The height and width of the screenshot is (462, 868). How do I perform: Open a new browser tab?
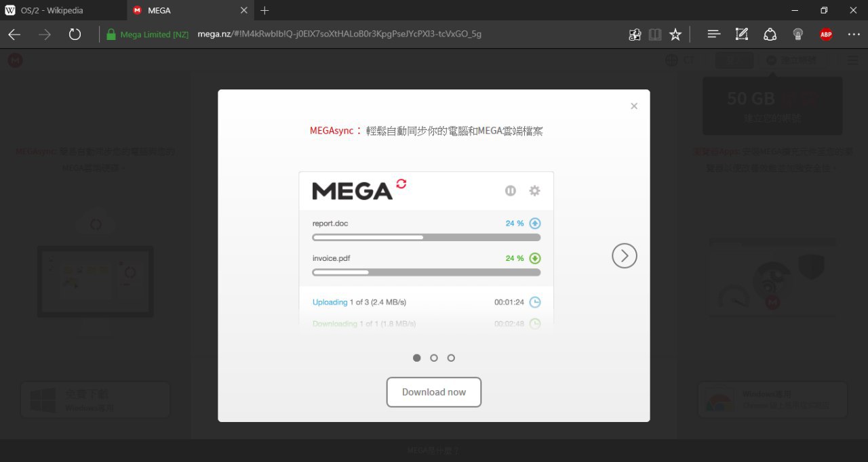(x=264, y=10)
